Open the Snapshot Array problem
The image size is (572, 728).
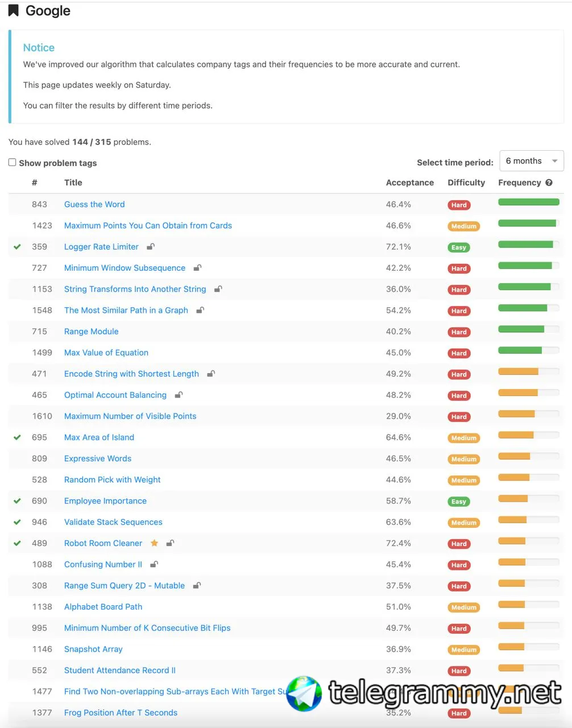(93, 649)
